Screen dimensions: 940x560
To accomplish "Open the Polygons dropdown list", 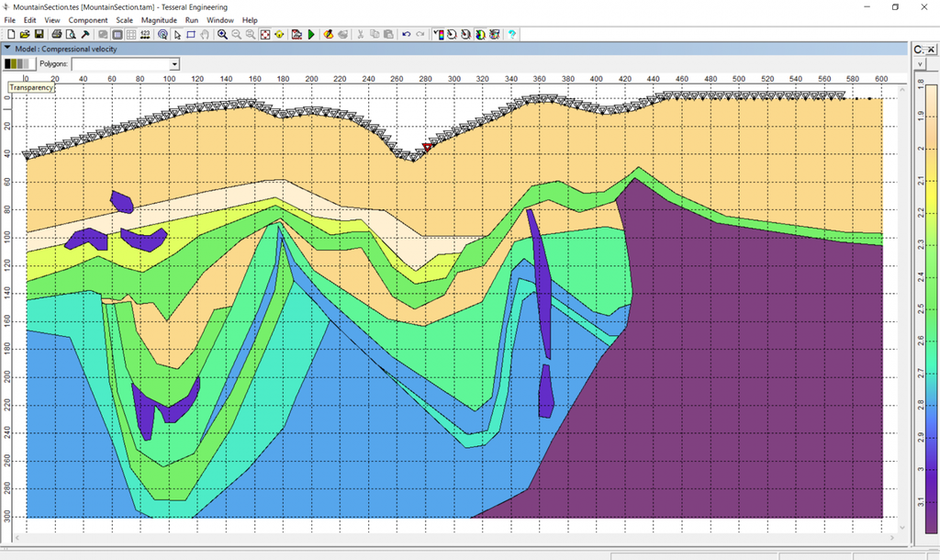I will [x=174, y=64].
